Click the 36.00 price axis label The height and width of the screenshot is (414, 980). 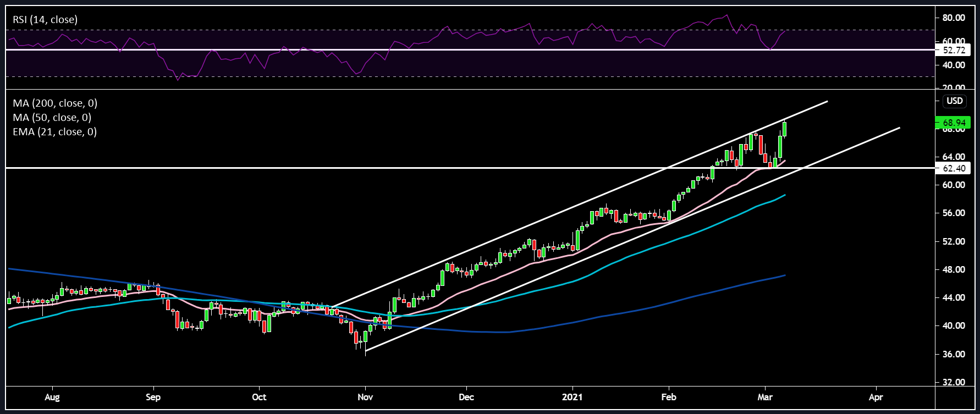(x=954, y=355)
